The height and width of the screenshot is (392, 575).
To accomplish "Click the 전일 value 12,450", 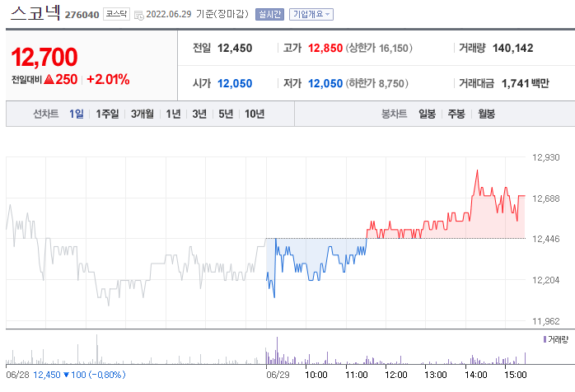I will point(235,48).
